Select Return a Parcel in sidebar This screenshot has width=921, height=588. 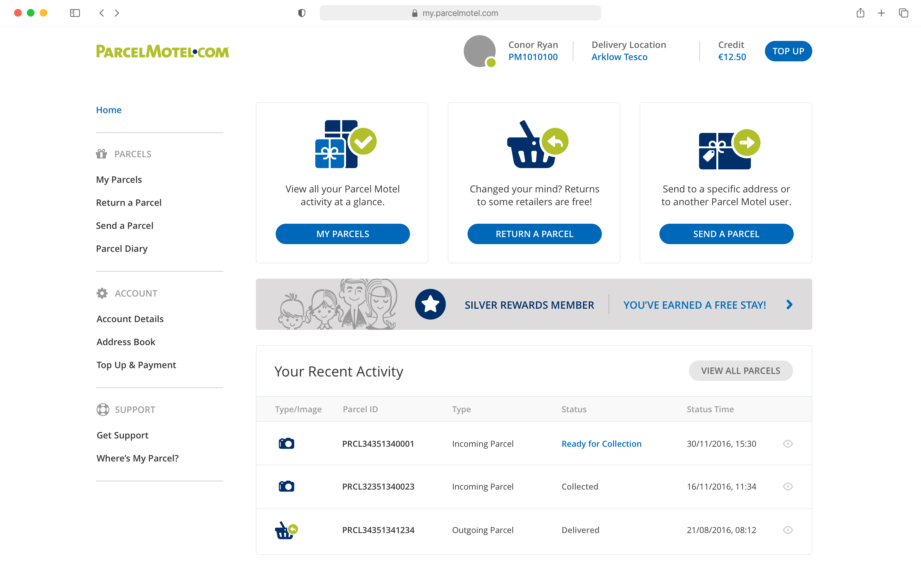coord(129,203)
